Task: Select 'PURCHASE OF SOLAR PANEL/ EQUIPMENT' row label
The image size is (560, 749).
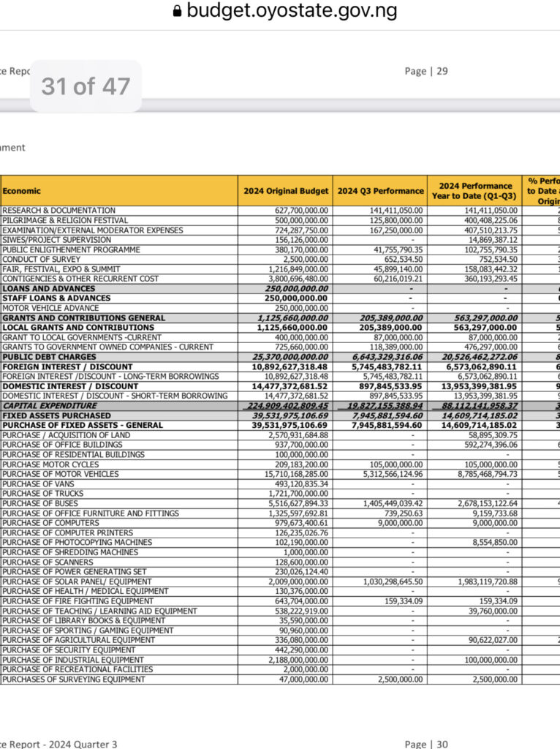Action: [x=77, y=581]
